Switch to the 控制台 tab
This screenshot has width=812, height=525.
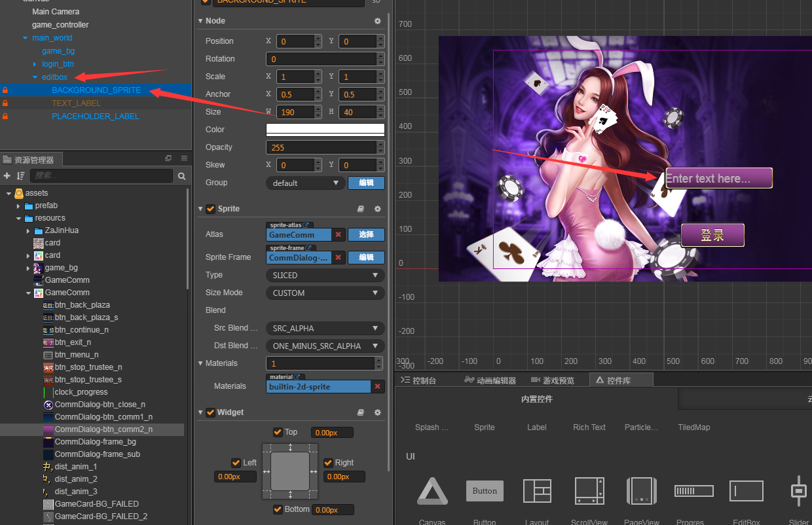click(x=418, y=380)
